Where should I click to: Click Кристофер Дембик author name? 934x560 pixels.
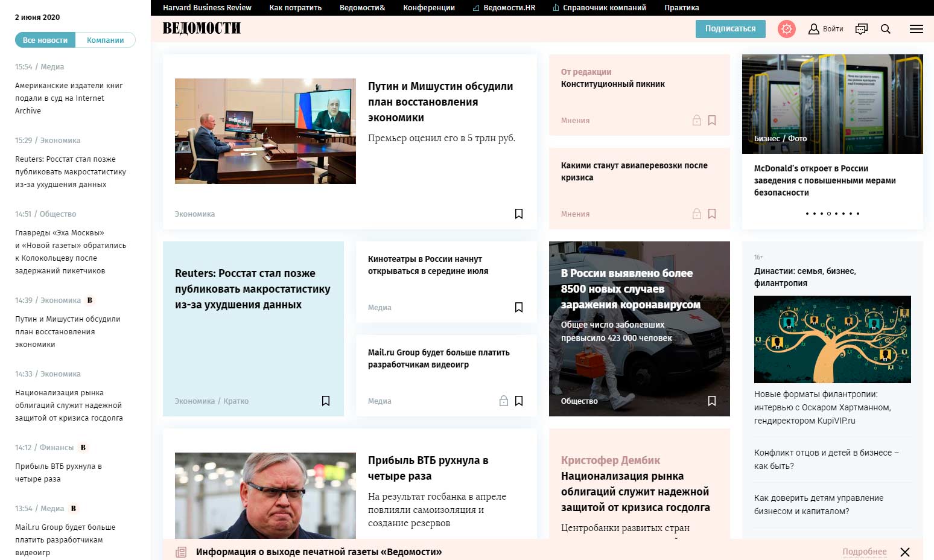tap(611, 460)
